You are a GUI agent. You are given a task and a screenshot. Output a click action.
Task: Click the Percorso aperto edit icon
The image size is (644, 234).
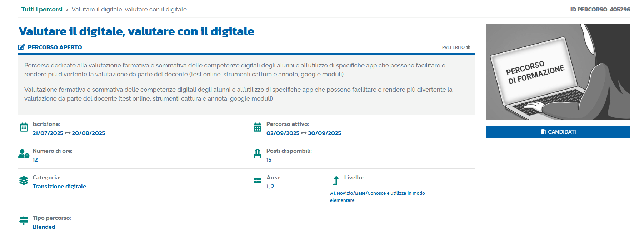[21, 47]
